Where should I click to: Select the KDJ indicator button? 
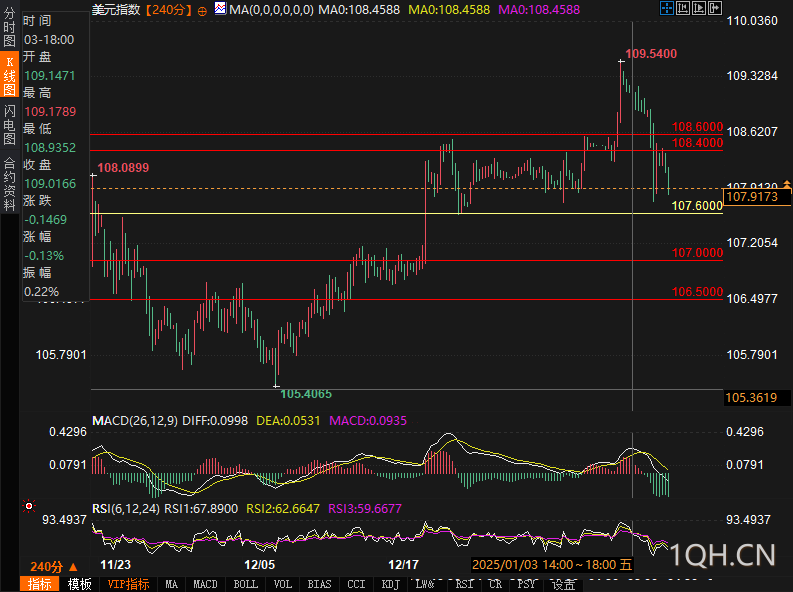(391, 584)
